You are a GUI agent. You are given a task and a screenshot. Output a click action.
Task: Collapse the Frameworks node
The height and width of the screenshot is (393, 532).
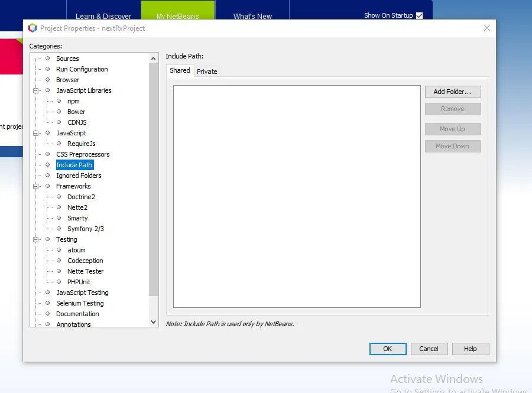[35, 186]
